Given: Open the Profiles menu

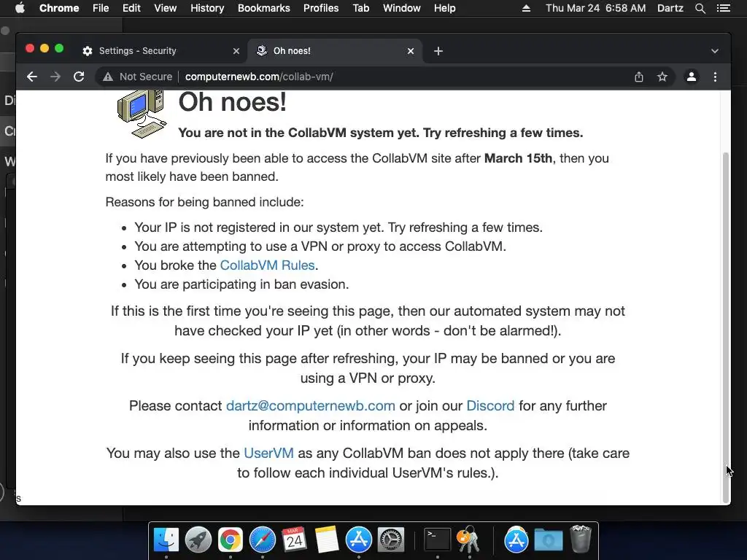Looking at the screenshot, I should tap(321, 8).
